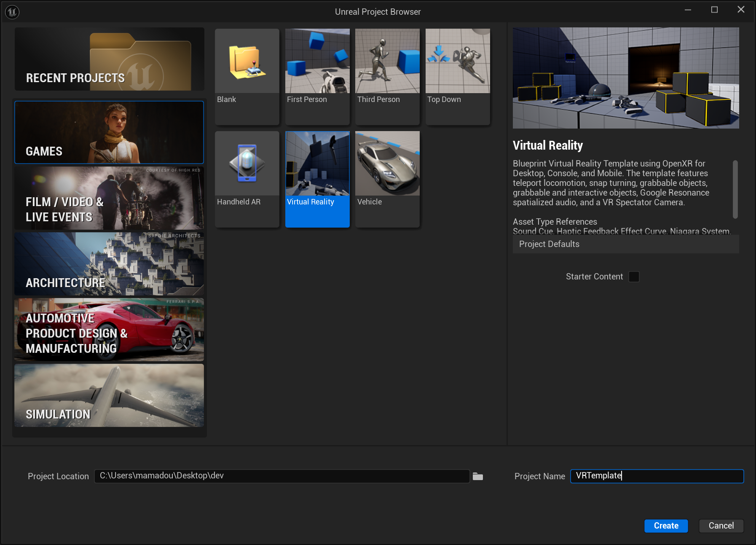Click inside the Project Name field
This screenshot has height=545, width=756.
(x=656, y=476)
